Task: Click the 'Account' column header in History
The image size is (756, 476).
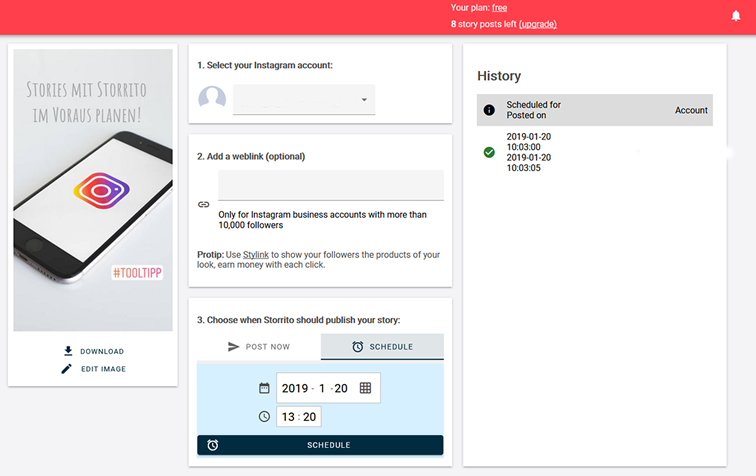Action: 691,110
